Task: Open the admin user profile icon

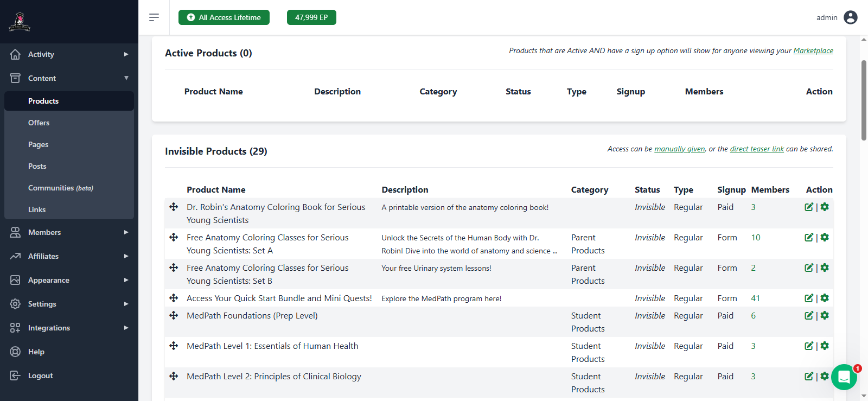Action: click(x=851, y=17)
